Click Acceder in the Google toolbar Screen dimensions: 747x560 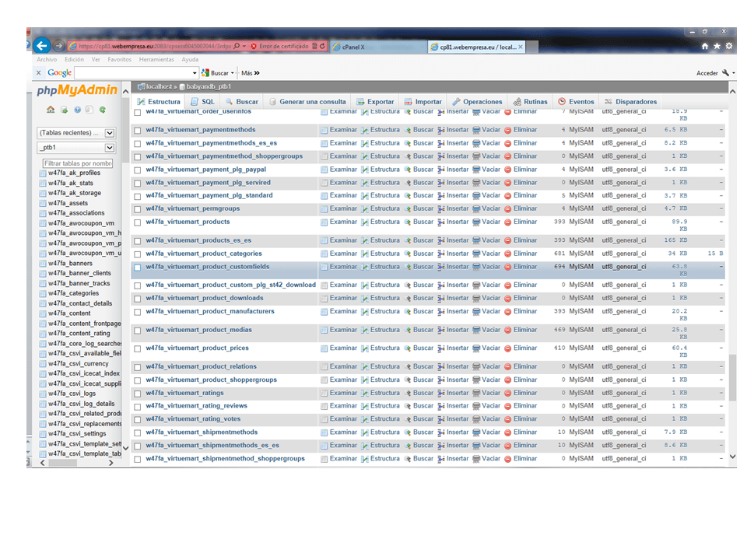coord(707,73)
